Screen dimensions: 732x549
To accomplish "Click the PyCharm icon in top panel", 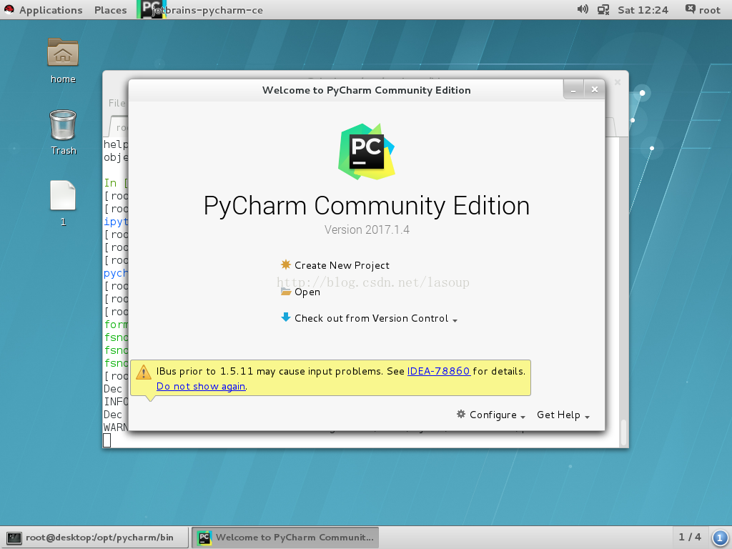I will (x=151, y=9).
